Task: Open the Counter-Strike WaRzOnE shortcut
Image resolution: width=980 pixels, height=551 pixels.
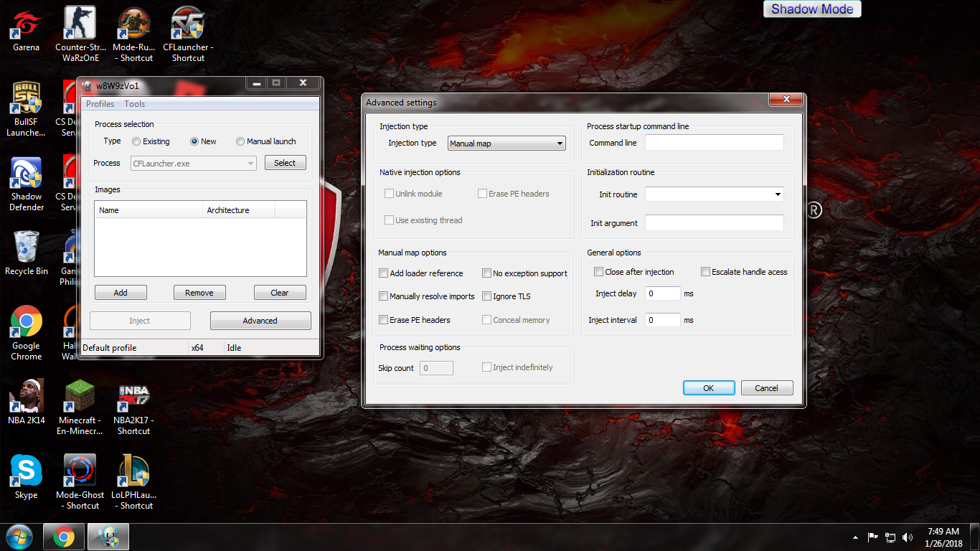Action: [x=79, y=22]
